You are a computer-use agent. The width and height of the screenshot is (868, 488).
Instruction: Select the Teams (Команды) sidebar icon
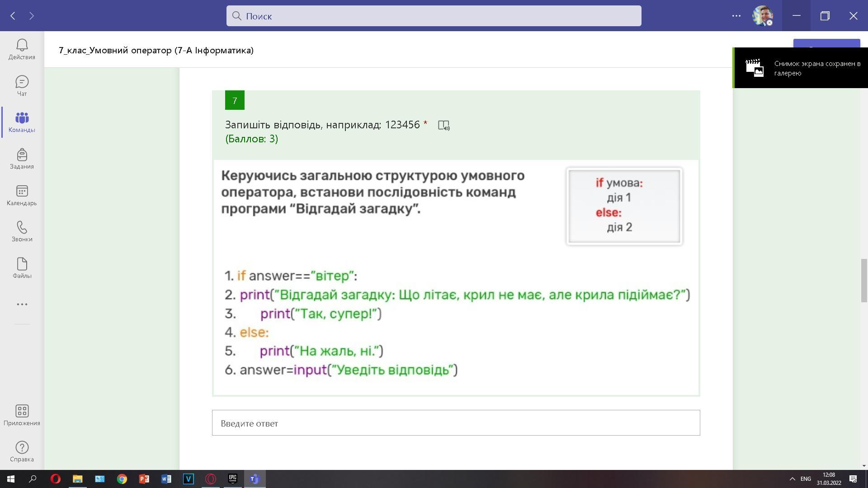coord(22,122)
